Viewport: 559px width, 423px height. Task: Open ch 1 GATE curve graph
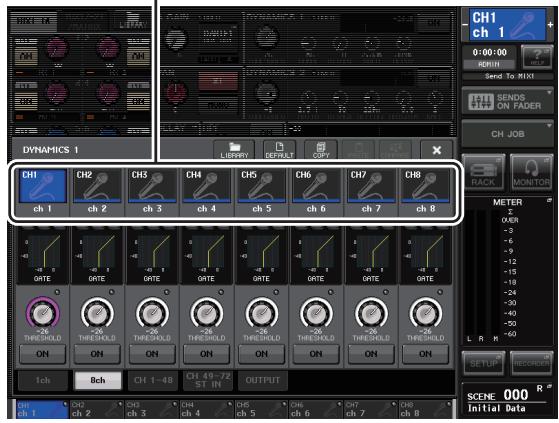point(42,256)
